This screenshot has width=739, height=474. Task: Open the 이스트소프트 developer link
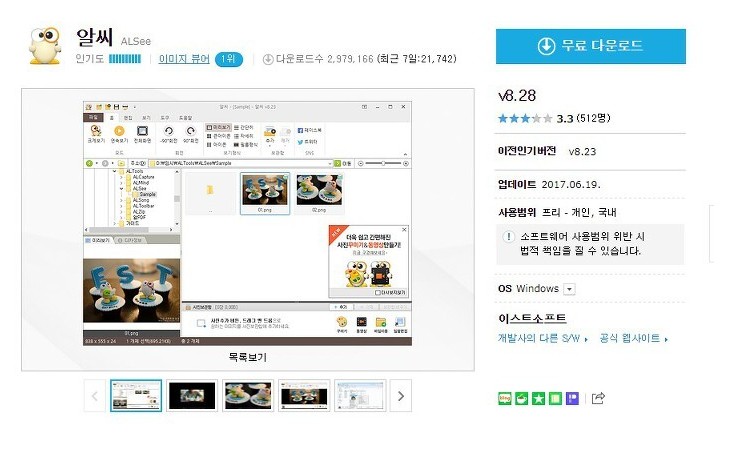pyautogui.click(x=532, y=319)
